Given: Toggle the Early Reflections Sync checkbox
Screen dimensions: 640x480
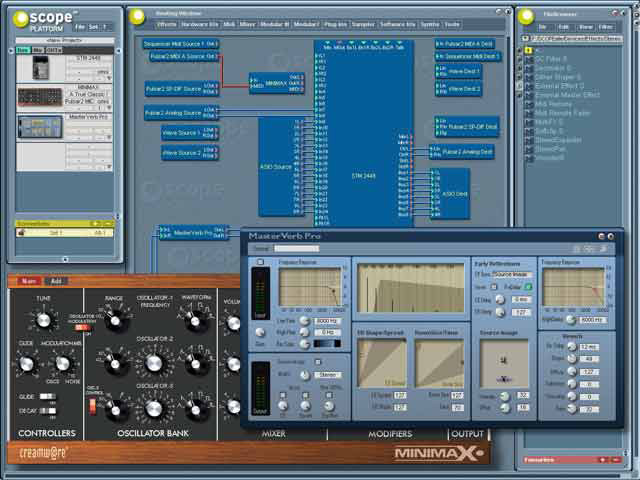Looking at the screenshot, I should tap(493, 287).
